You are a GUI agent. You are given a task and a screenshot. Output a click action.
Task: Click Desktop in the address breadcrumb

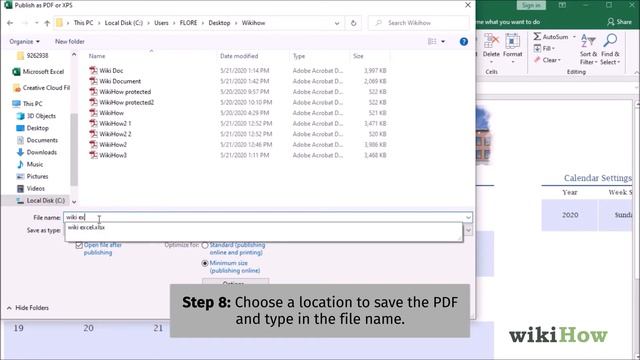click(x=219, y=23)
